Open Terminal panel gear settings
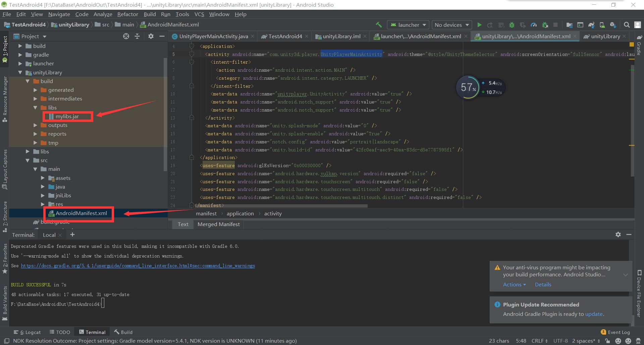The image size is (644, 345). click(x=618, y=234)
